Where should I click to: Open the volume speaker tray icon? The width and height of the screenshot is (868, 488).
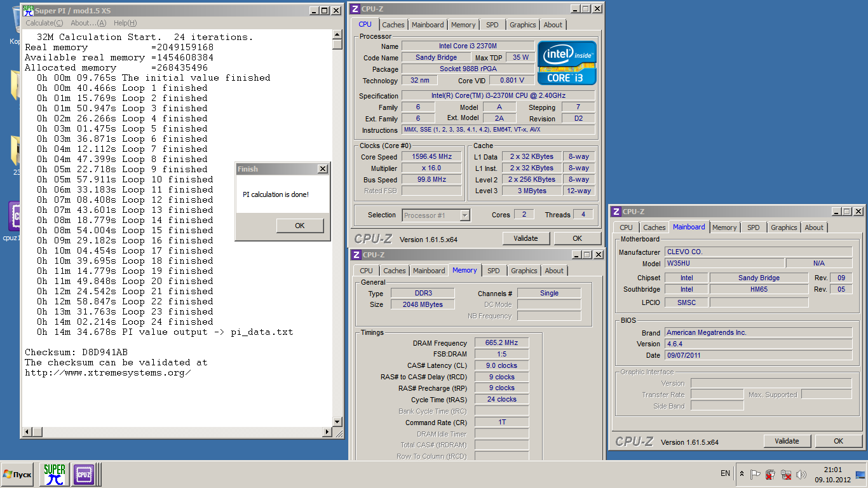click(801, 475)
